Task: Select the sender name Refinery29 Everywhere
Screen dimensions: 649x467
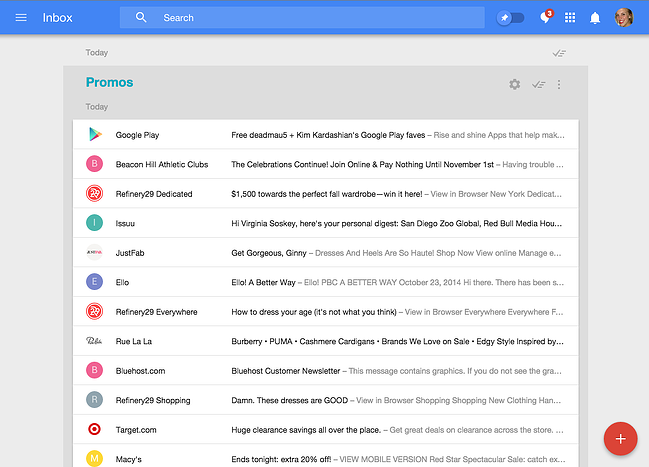Action: pyautogui.click(x=156, y=312)
